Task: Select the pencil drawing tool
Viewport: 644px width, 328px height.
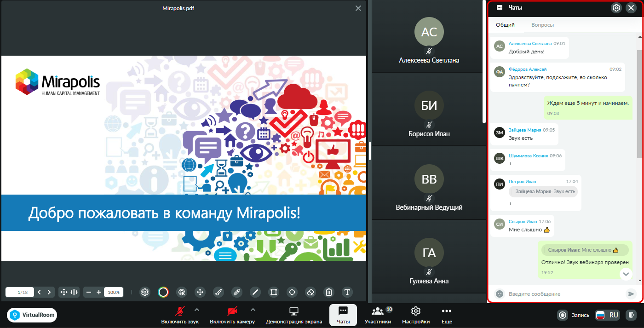Action: click(x=237, y=292)
